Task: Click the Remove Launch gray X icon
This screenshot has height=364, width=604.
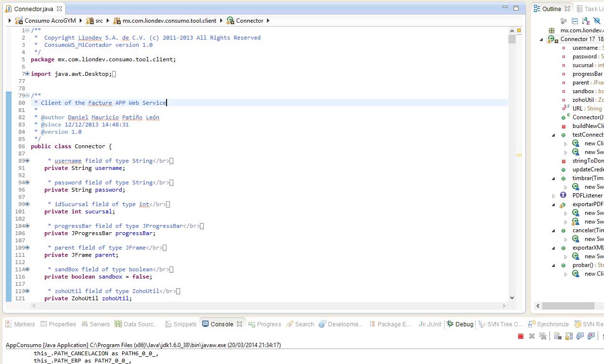Action: [x=532, y=336]
